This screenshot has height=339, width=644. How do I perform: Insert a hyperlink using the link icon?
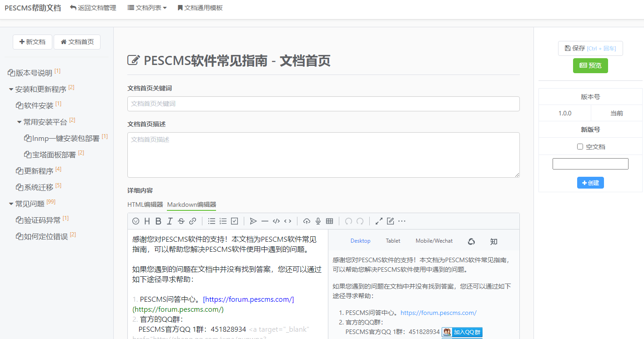point(192,221)
